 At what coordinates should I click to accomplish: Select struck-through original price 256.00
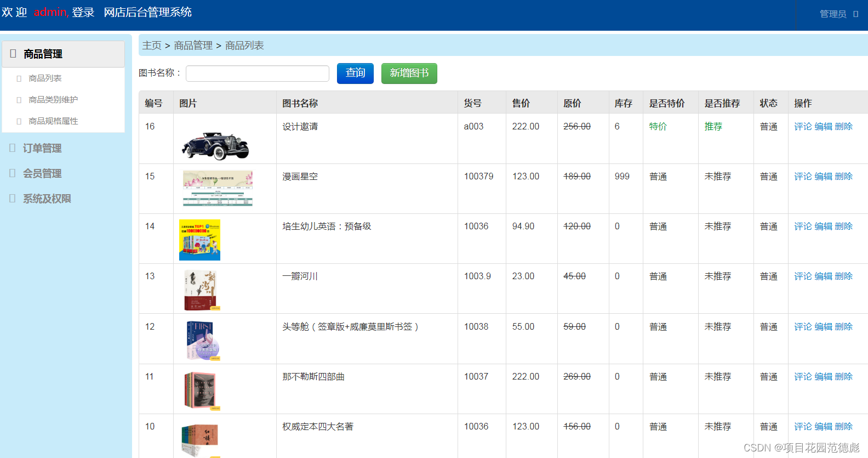point(577,127)
